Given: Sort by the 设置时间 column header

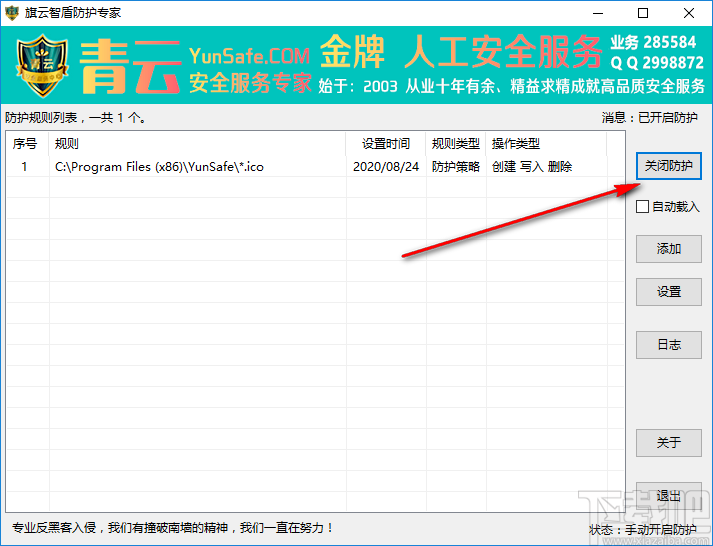Looking at the screenshot, I should point(386,144).
